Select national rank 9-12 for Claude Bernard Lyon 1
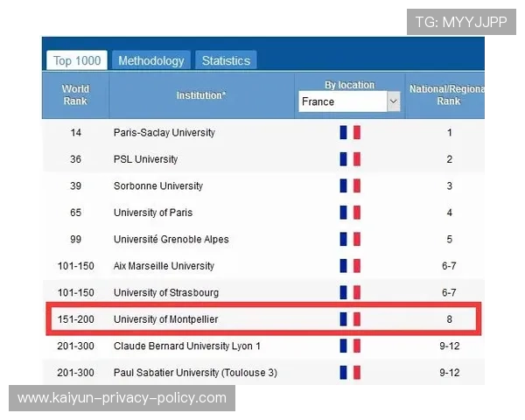 [x=450, y=346]
